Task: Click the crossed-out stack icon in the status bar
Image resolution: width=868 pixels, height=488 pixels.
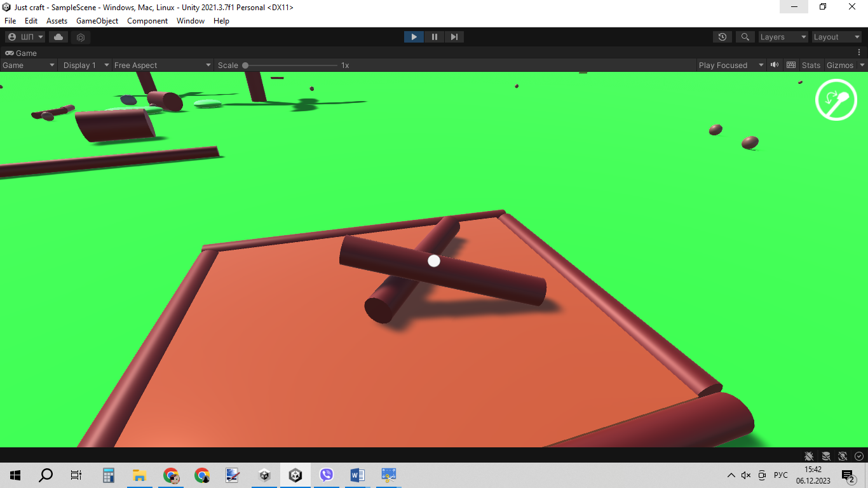Action: pos(826,456)
